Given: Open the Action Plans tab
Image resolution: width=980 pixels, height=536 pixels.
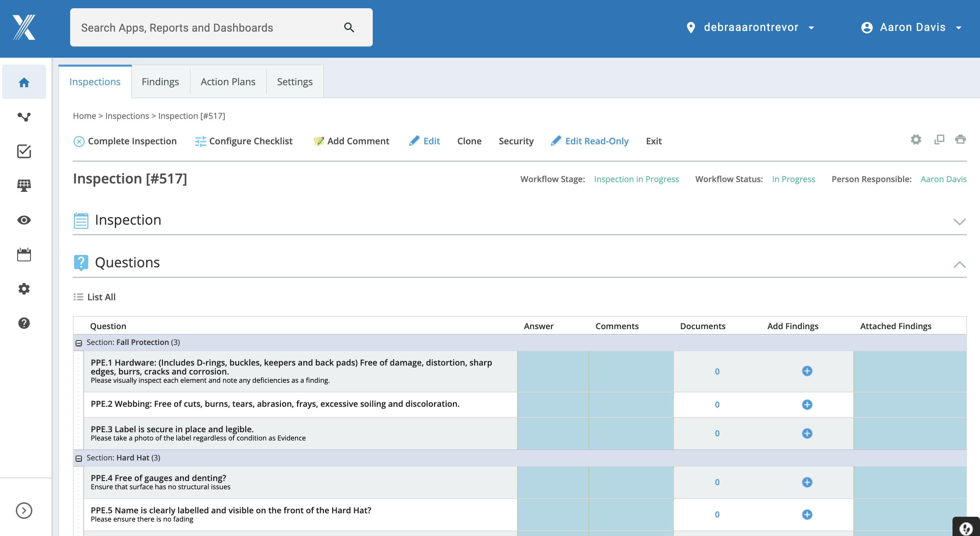Looking at the screenshot, I should click(228, 81).
